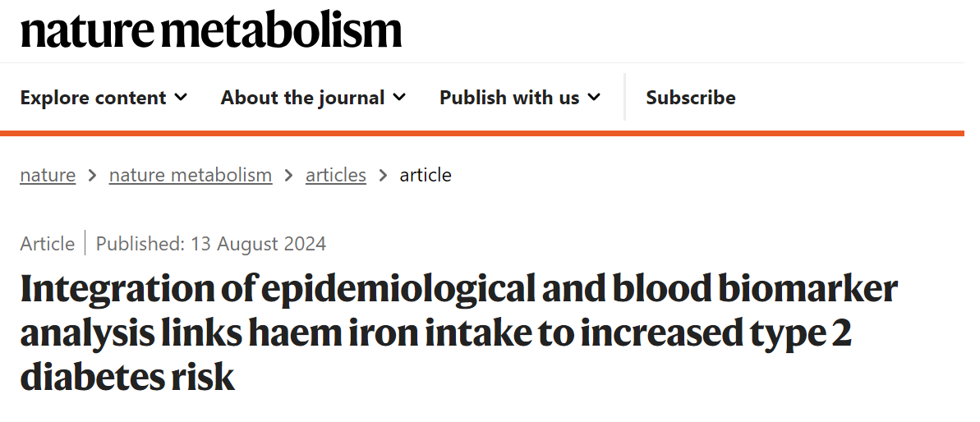Expand the About the journal chevron arrow

tap(399, 98)
